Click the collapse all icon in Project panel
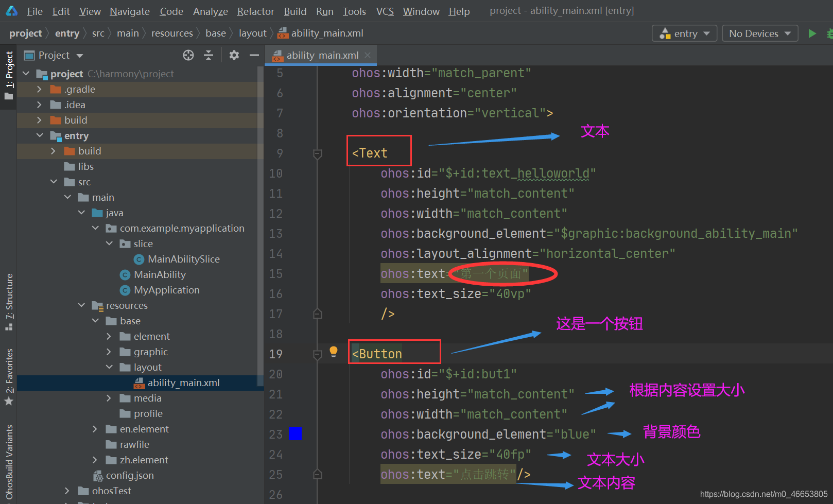This screenshot has width=833, height=504. (x=209, y=55)
